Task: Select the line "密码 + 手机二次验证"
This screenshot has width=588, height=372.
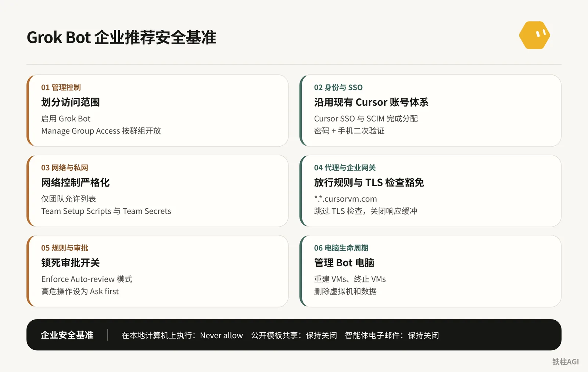Action: pyautogui.click(x=349, y=131)
